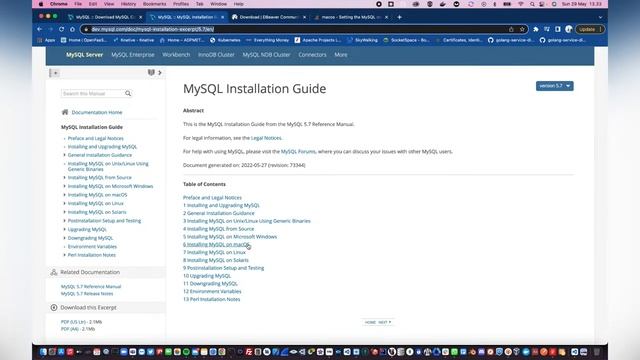Open 6 Installing MySQL on macOS contents link
640x360 pixels.
[216, 244]
